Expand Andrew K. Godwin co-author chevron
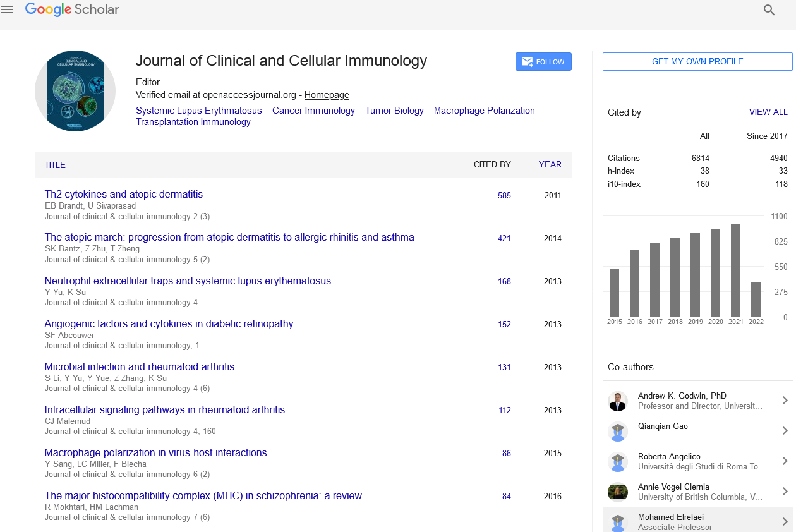The width and height of the screenshot is (796, 532). (785, 401)
